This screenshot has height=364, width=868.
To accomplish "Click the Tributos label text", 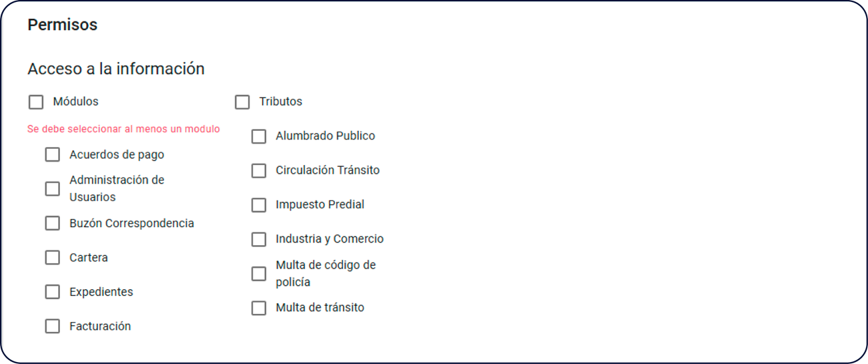I will (280, 102).
